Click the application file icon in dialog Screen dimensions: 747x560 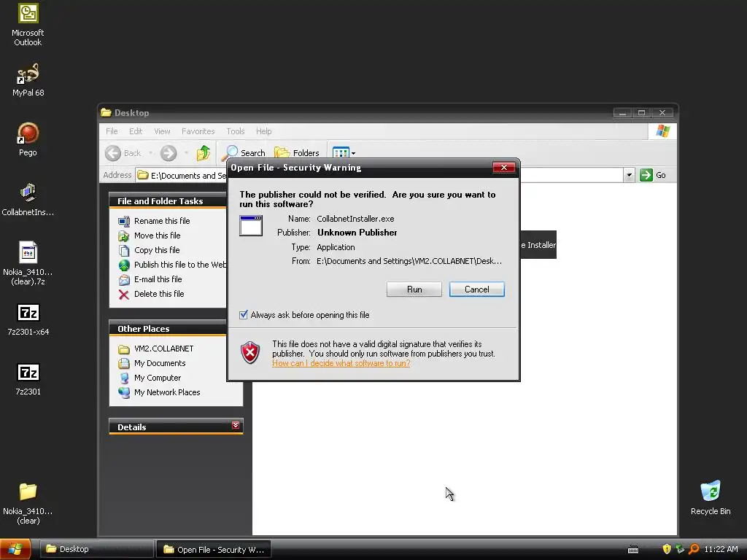point(251,226)
